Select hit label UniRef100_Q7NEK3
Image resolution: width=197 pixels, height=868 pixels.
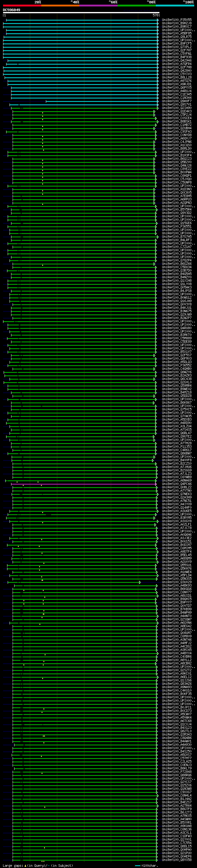pyautogui.click(x=177, y=494)
